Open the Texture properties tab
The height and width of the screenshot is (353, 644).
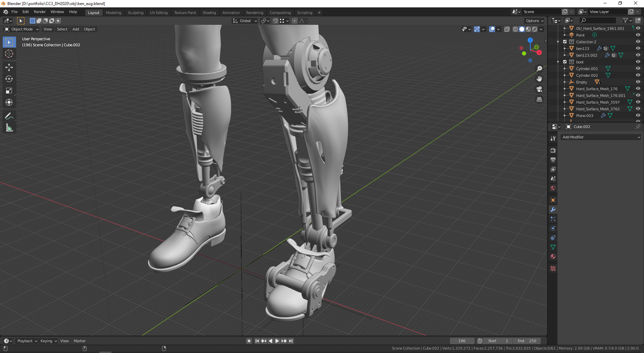coord(553,269)
